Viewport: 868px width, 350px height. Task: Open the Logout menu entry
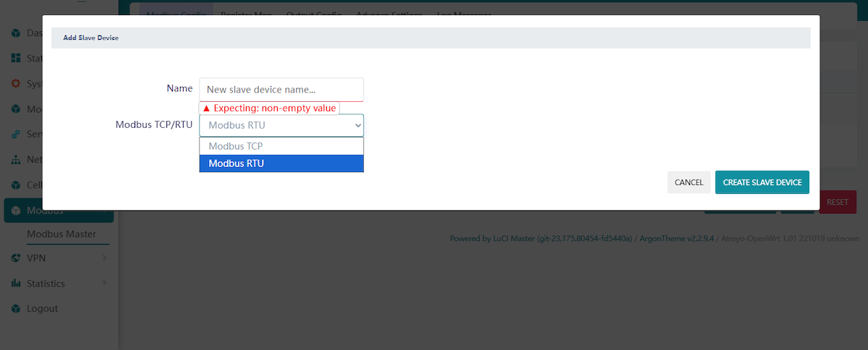pyautogui.click(x=42, y=309)
